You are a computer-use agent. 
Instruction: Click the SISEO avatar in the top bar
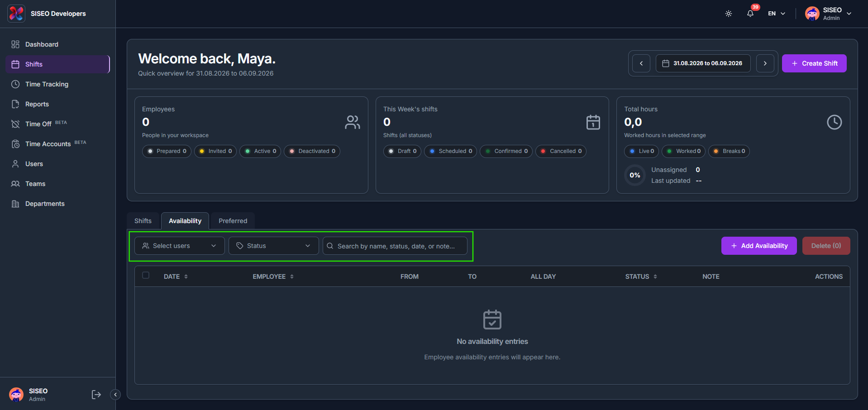pos(812,14)
